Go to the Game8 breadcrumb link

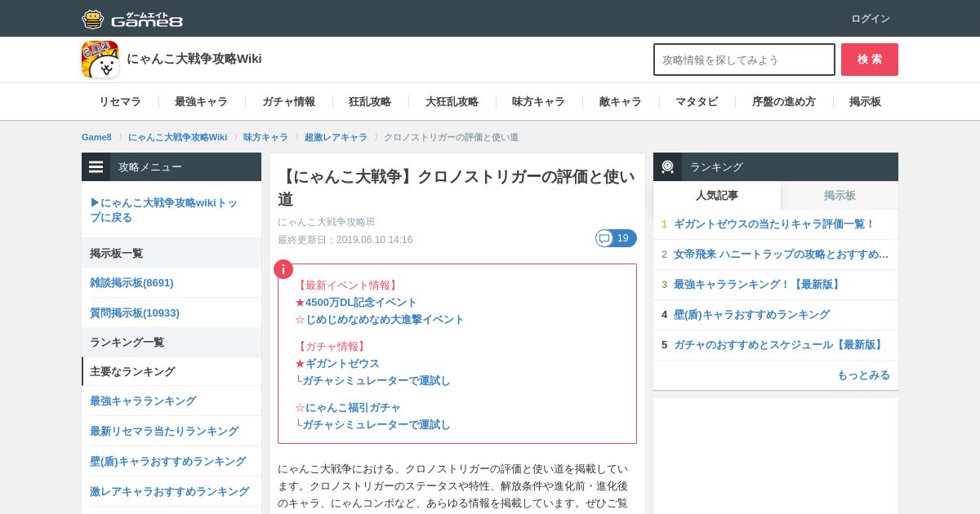coord(96,137)
